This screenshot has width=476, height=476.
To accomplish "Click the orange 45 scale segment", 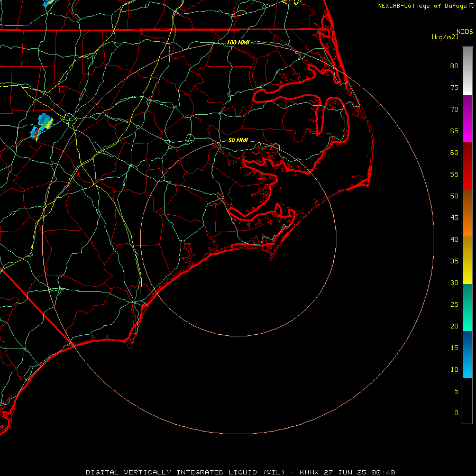I will (x=467, y=225).
